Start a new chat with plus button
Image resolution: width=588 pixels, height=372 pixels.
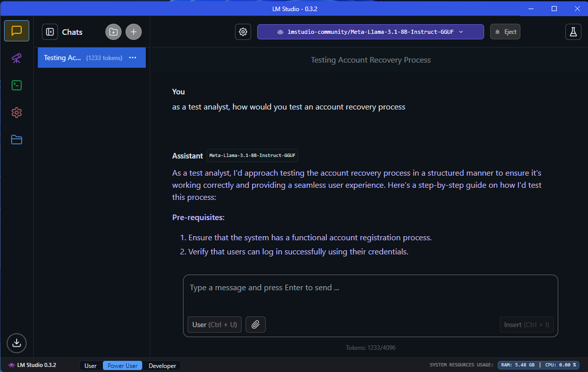click(x=134, y=32)
